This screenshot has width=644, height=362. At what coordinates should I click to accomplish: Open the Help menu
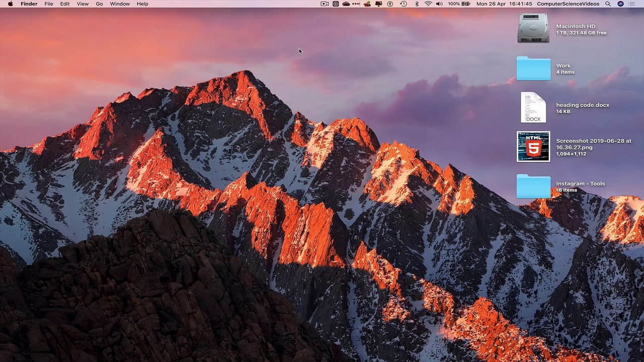(x=142, y=4)
